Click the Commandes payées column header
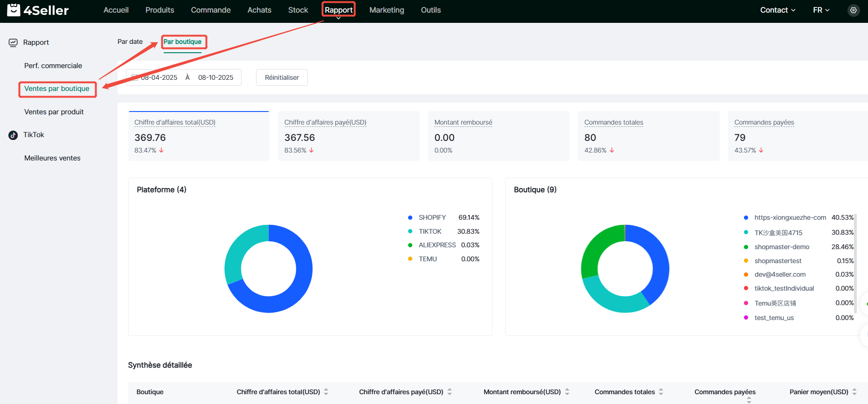Screen dimensions: 868x404 coord(725,392)
